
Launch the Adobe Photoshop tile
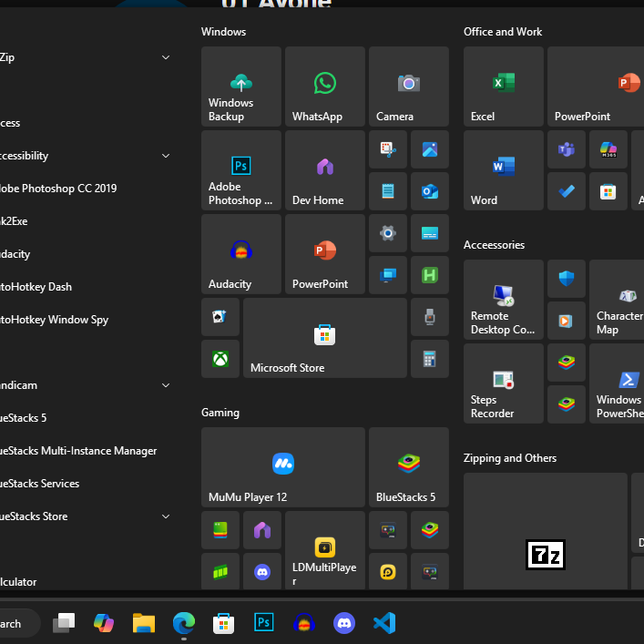(241, 170)
